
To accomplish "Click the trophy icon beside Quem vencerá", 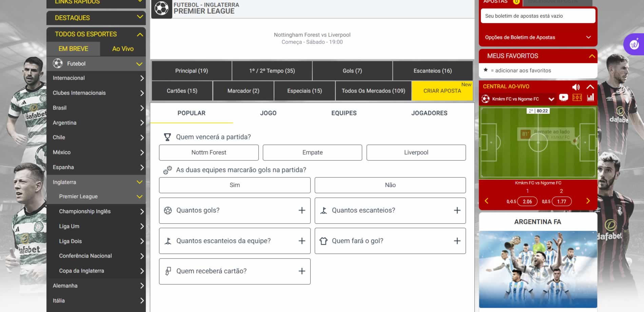I will pyautogui.click(x=168, y=137).
